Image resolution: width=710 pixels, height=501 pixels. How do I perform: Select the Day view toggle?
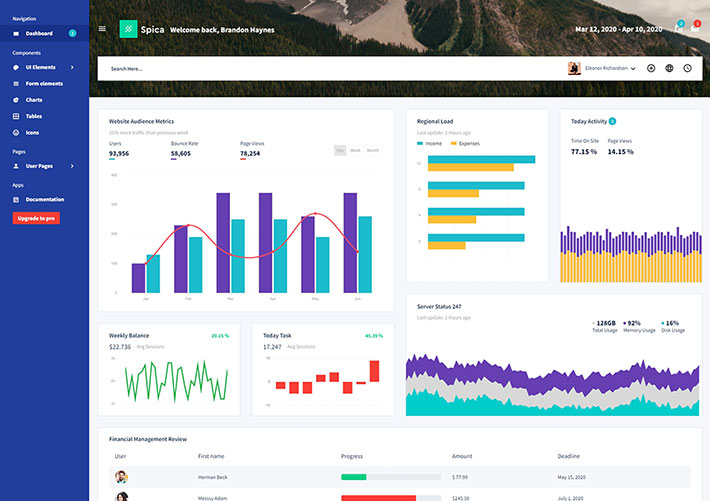point(340,150)
